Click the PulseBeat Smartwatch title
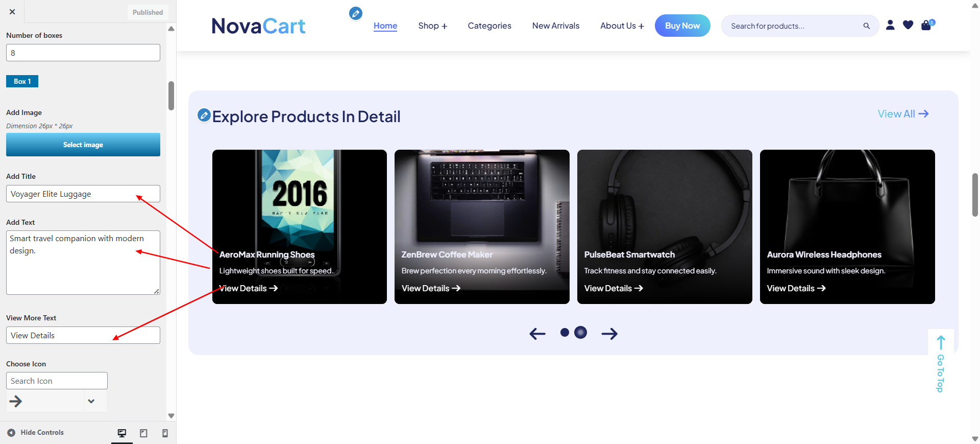Screen dimensions: 980x444 coord(629,254)
